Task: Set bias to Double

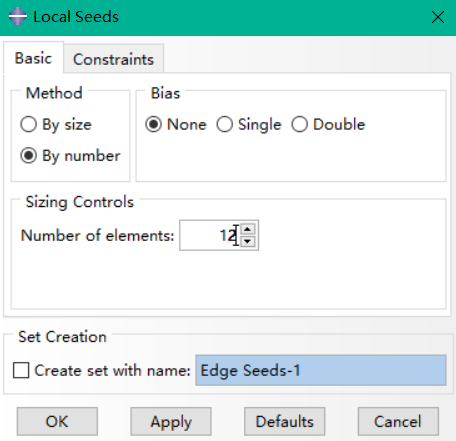Action: [x=299, y=125]
